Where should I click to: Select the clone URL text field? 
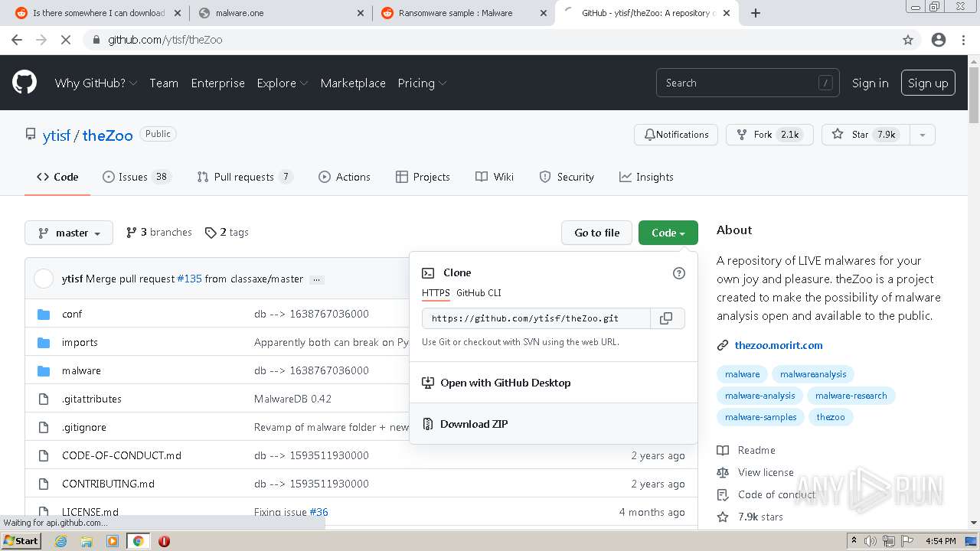pos(536,318)
